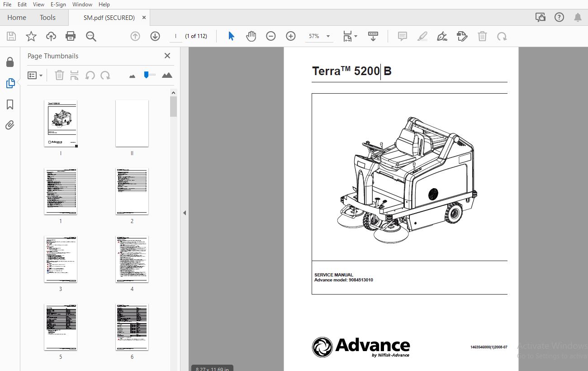This screenshot has height=371, width=588.
Task: Collapse the navigation pane with the arrow
Action: click(184, 213)
